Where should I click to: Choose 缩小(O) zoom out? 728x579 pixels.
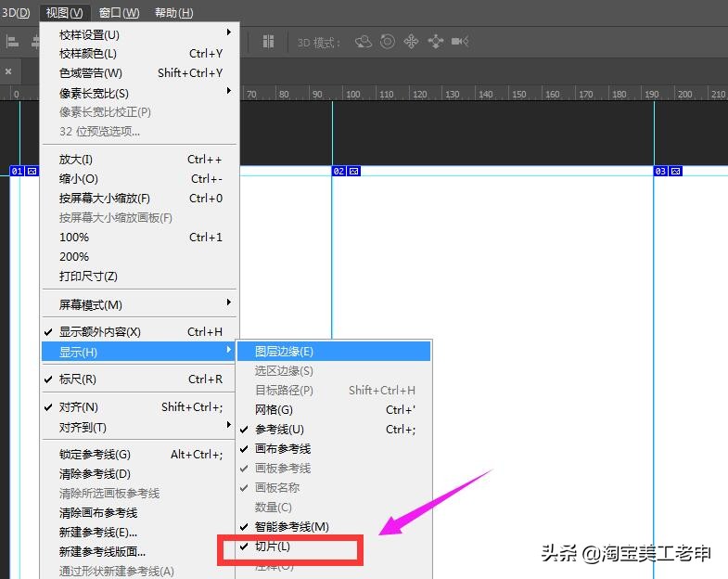140,179
